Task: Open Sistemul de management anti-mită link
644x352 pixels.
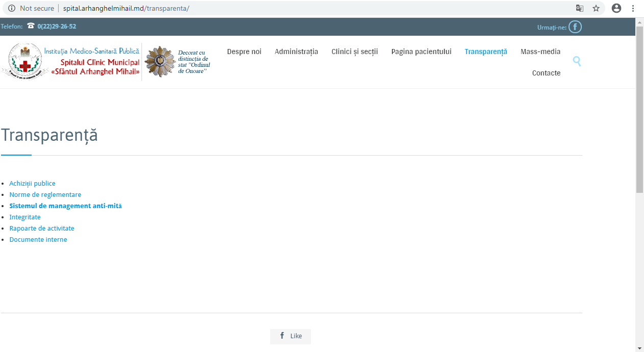Action: 65,206
